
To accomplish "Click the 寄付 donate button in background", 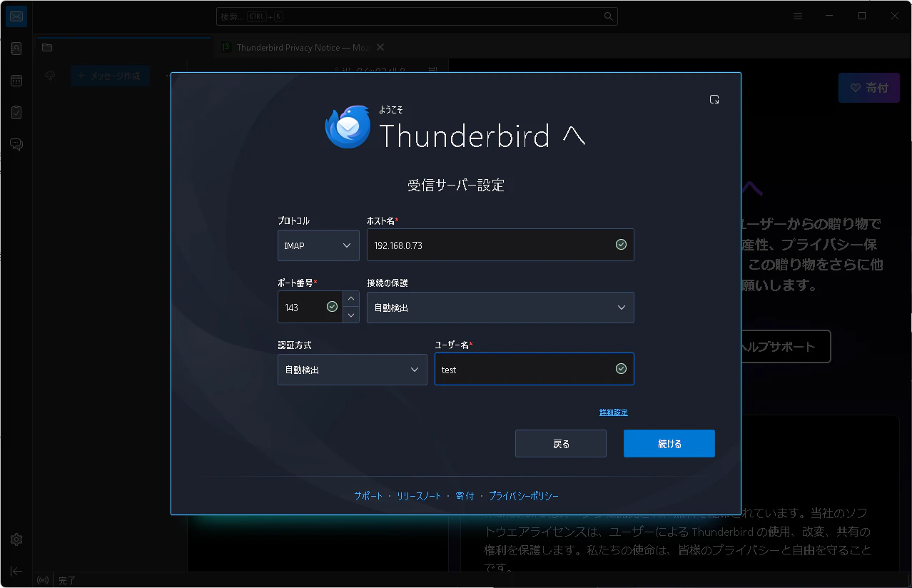I will [868, 88].
